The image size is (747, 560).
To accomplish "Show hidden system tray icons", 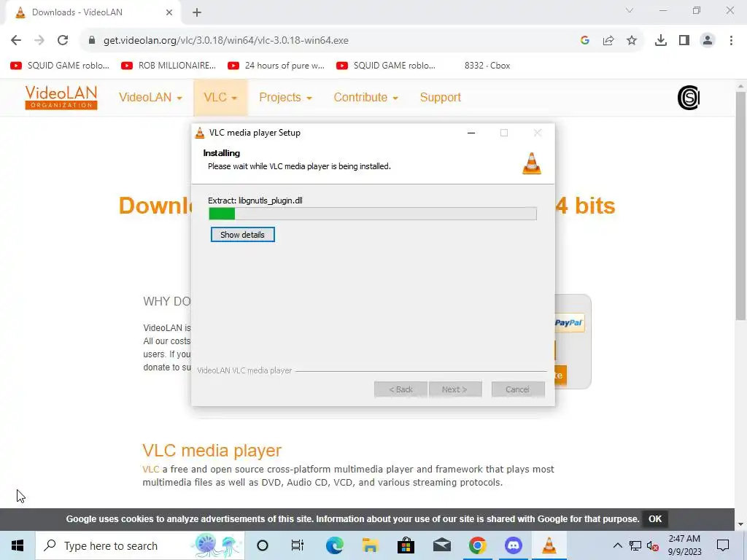I will tap(617, 545).
